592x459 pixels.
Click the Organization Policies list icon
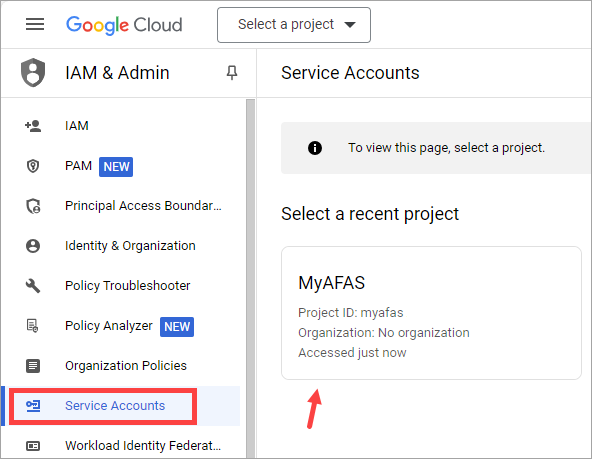(x=33, y=366)
